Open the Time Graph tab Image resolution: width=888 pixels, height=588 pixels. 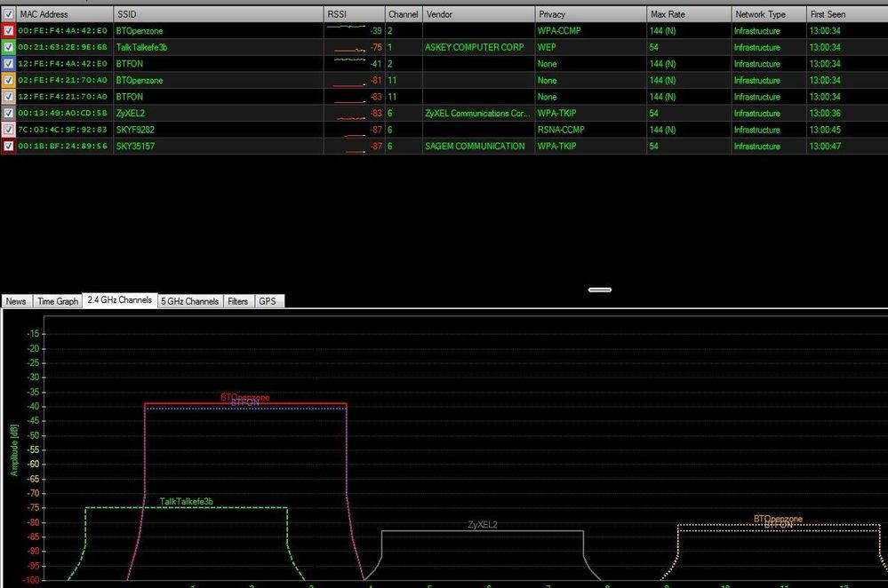point(57,301)
